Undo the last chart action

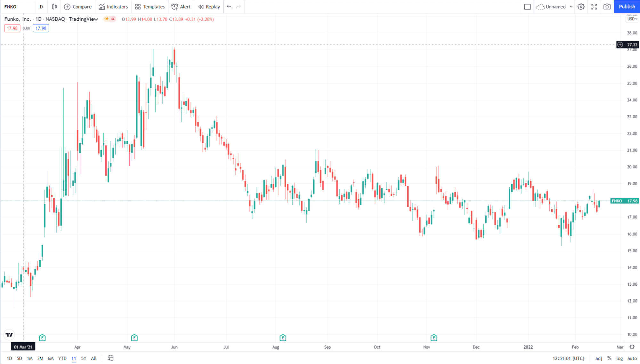[x=229, y=7]
